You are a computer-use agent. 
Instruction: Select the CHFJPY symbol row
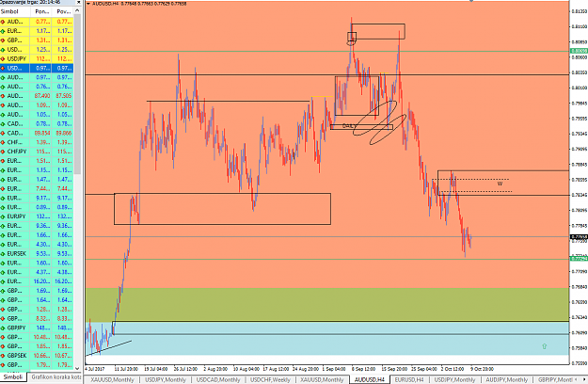click(x=37, y=152)
